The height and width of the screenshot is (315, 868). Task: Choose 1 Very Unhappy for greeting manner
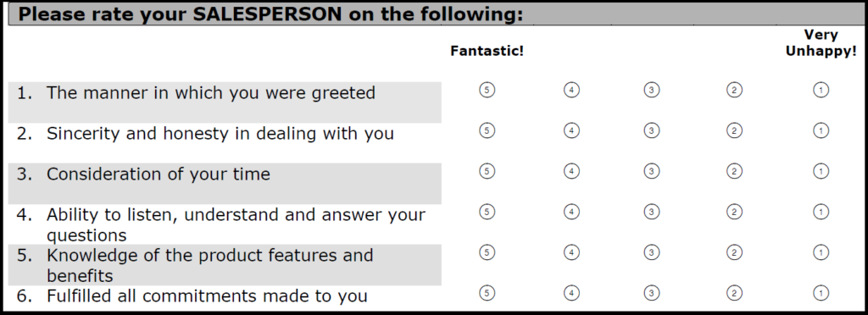coord(821,90)
